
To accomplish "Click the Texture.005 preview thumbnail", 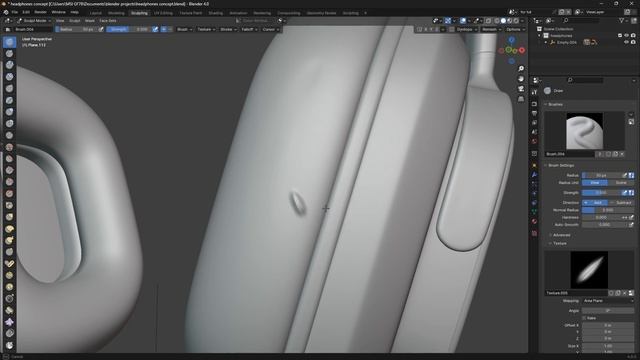I will [x=589, y=270].
